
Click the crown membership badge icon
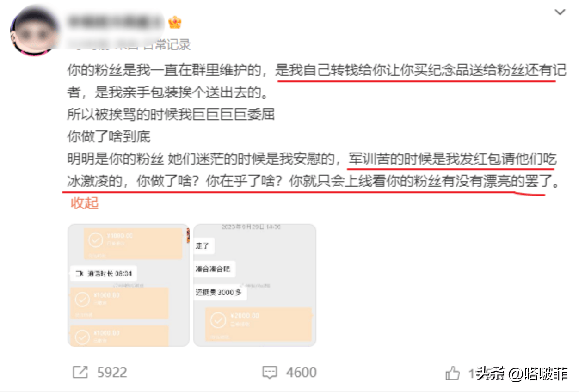pos(175,22)
